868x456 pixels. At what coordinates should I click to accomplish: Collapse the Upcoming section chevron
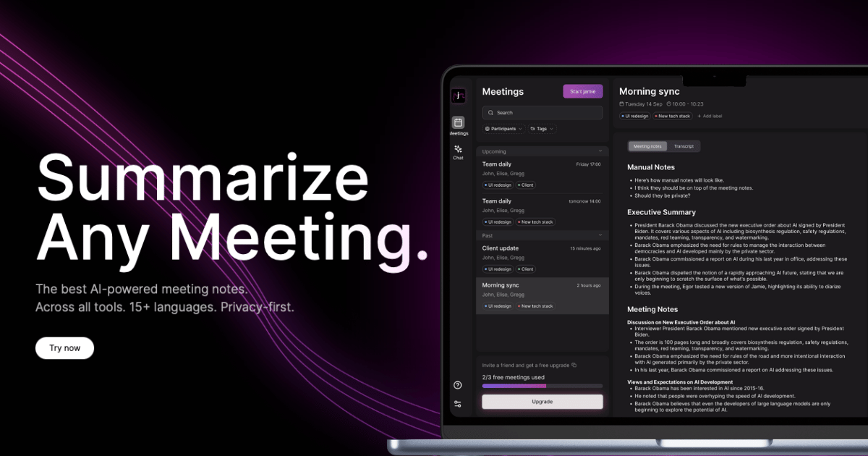click(x=600, y=151)
